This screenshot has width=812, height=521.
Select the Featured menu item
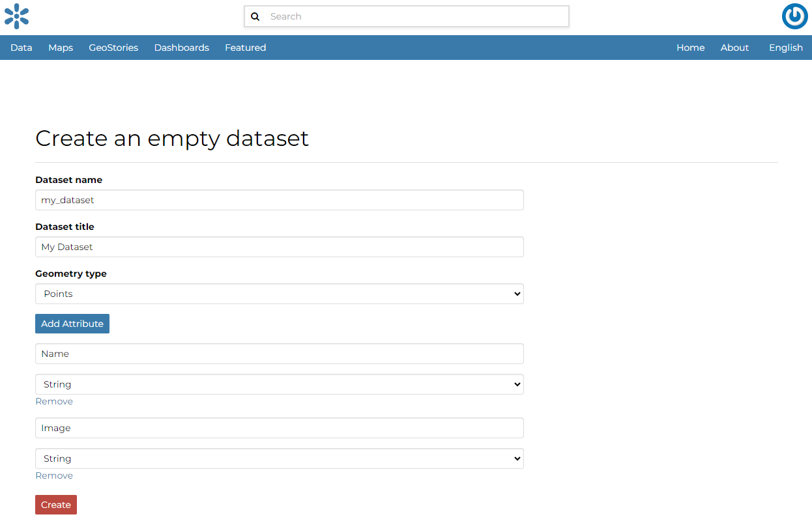tap(245, 47)
